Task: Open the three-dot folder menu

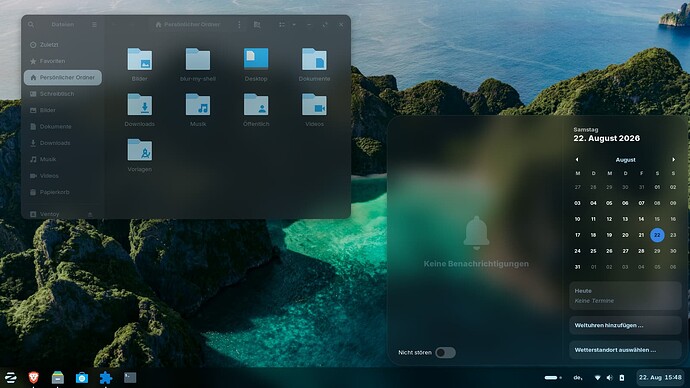Action: tap(239, 25)
